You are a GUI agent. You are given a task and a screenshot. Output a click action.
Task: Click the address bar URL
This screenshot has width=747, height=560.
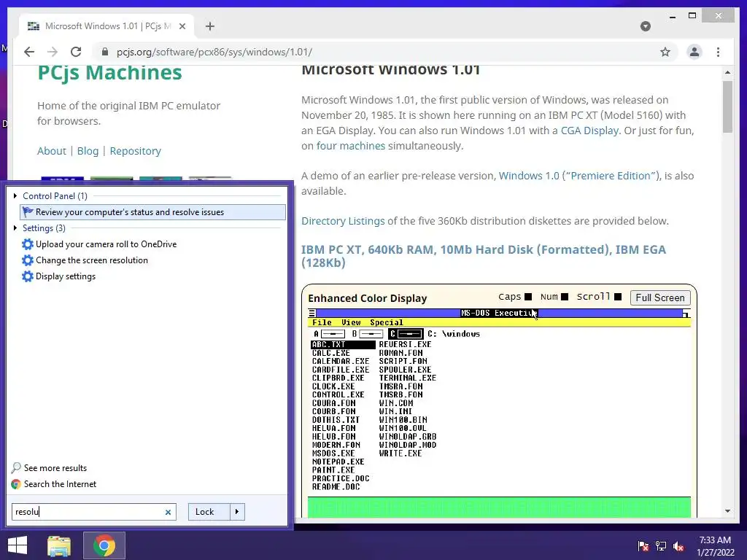click(214, 52)
